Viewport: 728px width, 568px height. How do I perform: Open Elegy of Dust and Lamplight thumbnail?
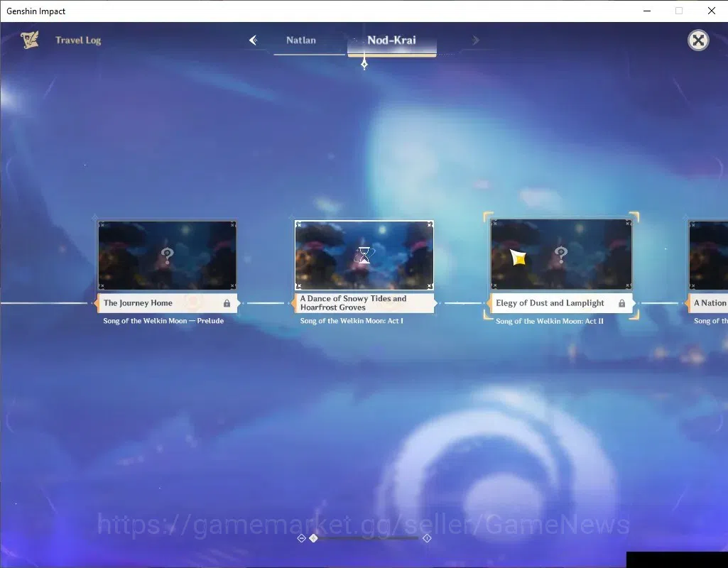(561, 254)
